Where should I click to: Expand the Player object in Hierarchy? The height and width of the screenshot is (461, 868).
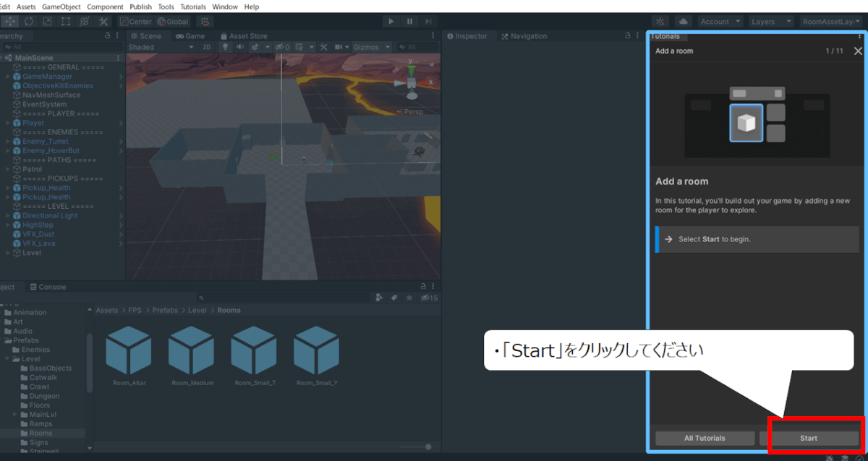7,123
